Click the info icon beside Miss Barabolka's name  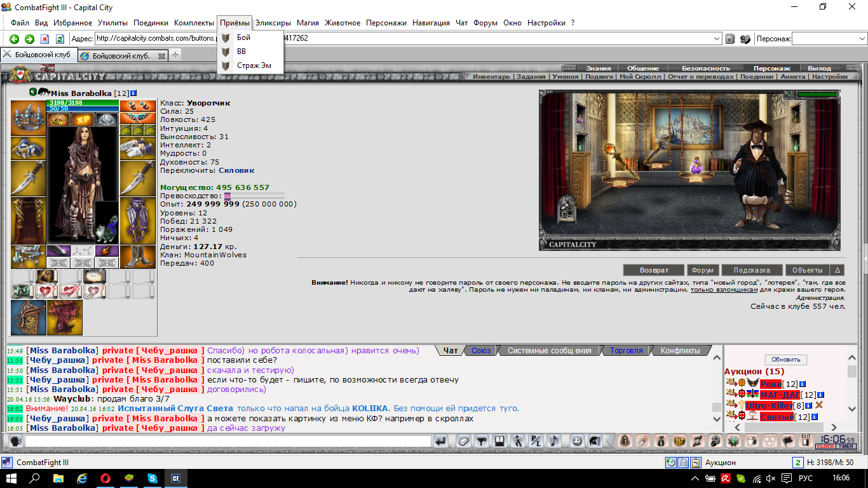tap(133, 93)
